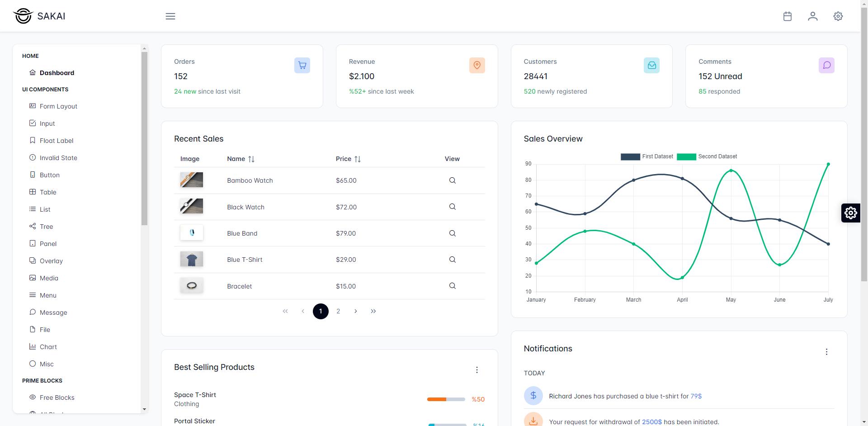This screenshot has width=868, height=426.
Task: Select Chart from the sidebar menu
Action: coord(48,347)
